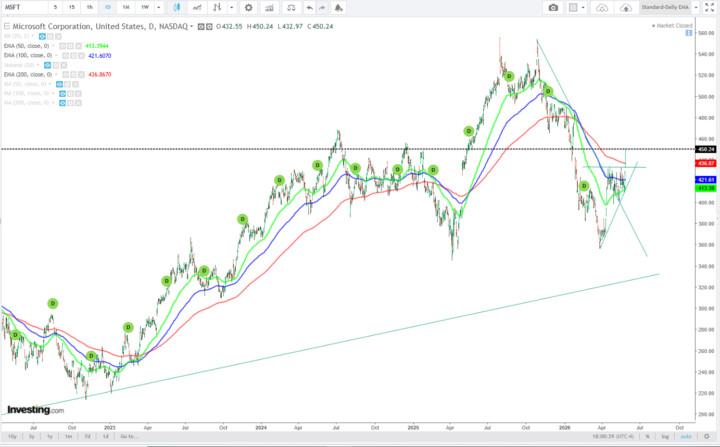Show the MA 100 indicator eye
The height and width of the screenshot is (447, 720).
[62, 94]
